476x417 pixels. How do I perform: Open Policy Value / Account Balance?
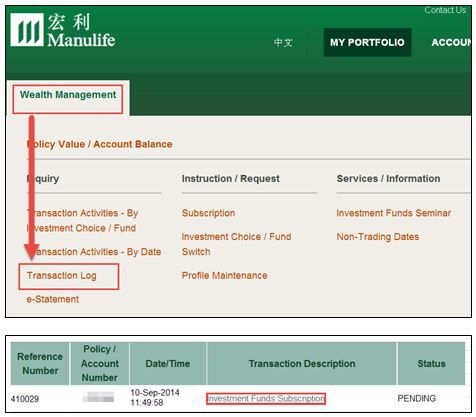pos(100,144)
